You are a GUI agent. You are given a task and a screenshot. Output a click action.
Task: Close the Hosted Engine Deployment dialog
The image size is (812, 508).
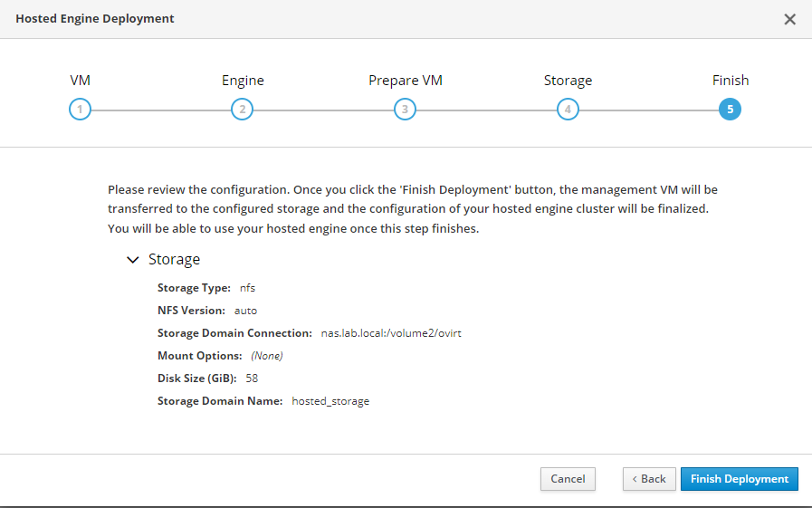[x=789, y=19]
